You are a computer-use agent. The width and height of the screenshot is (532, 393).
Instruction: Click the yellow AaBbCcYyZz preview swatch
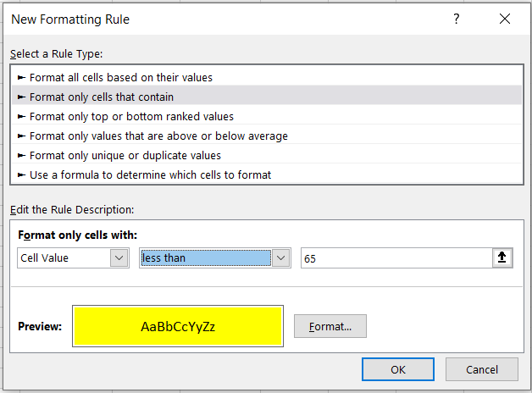178,326
